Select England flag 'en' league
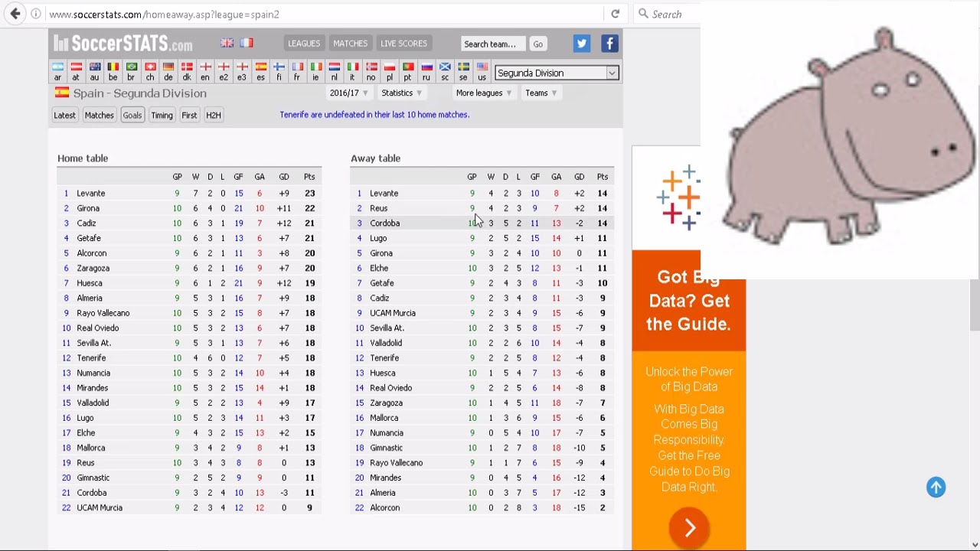980x551 pixels. tap(204, 72)
